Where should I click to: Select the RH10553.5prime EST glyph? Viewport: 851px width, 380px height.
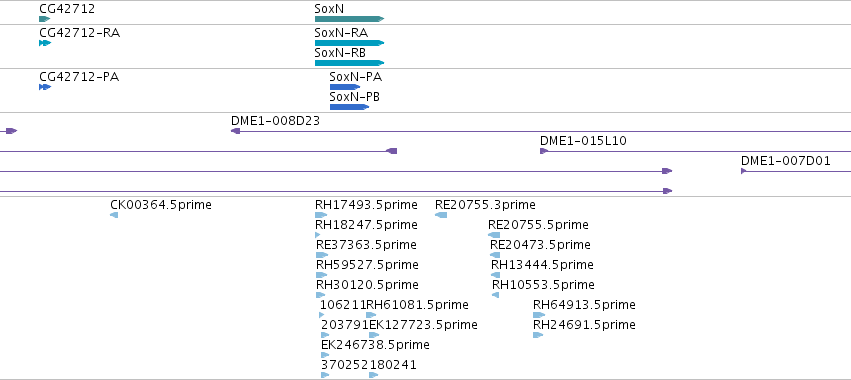coord(495,295)
